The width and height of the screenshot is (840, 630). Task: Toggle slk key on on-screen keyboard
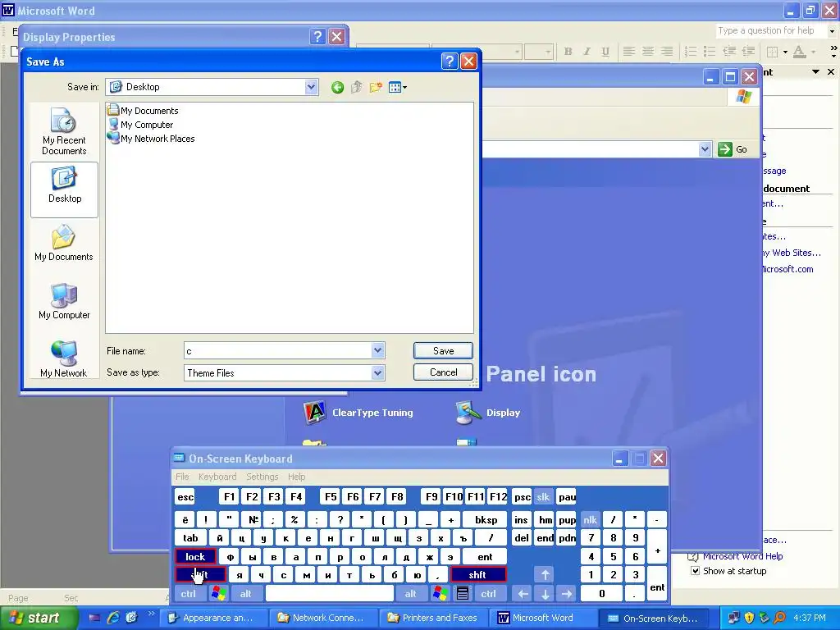click(543, 497)
